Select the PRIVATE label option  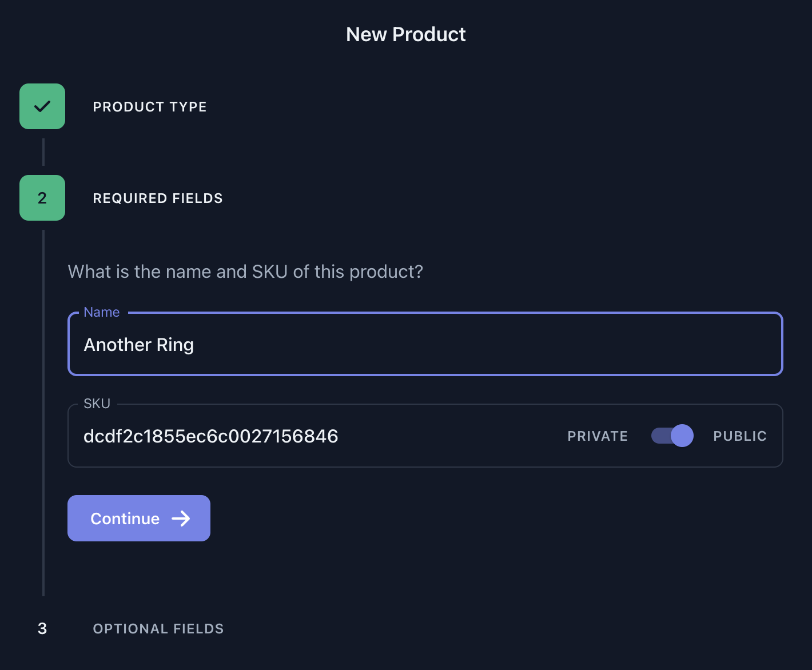pyautogui.click(x=598, y=436)
